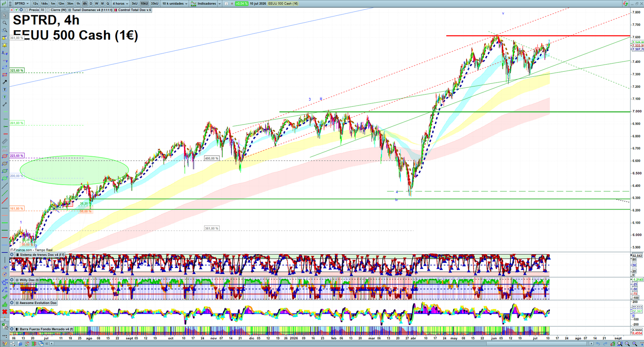Select the cursor pointer tool
The height and width of the screenshot is (347, 644).
pos(4,16)
